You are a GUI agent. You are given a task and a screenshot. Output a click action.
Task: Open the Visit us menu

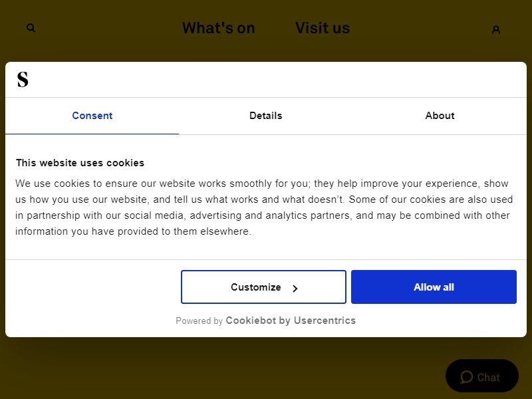(323, 28)
